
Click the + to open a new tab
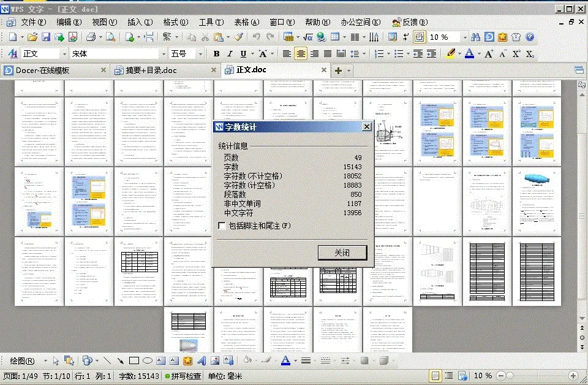337,71
